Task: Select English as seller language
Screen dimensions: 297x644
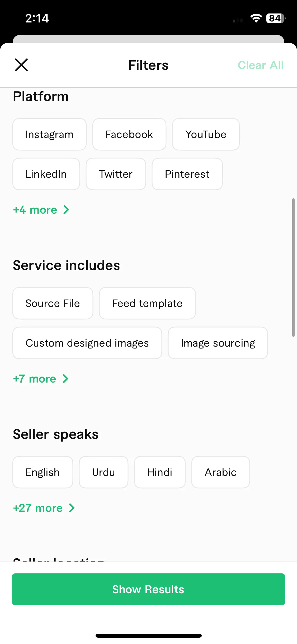Action: (x=43, y=472)
